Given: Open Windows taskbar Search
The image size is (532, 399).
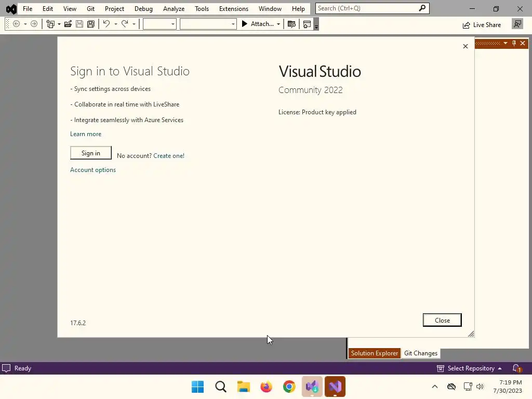Looking at the screenshot, I should coord(220,387).
